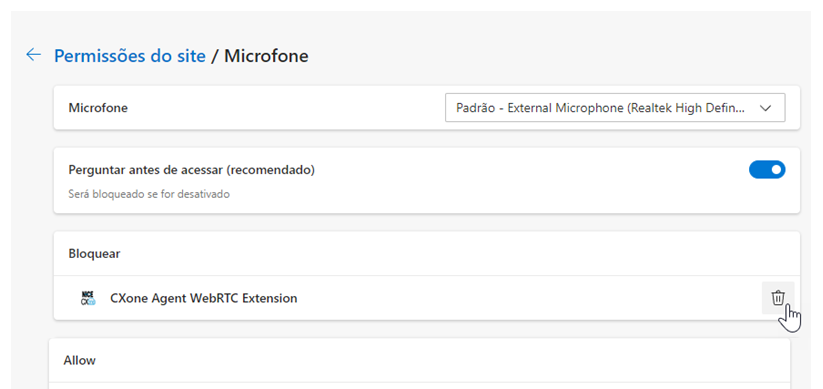Delete the blocked CXone extension with trash icon
The height and width of the screenshot is (389, 823).
(778, 298)
